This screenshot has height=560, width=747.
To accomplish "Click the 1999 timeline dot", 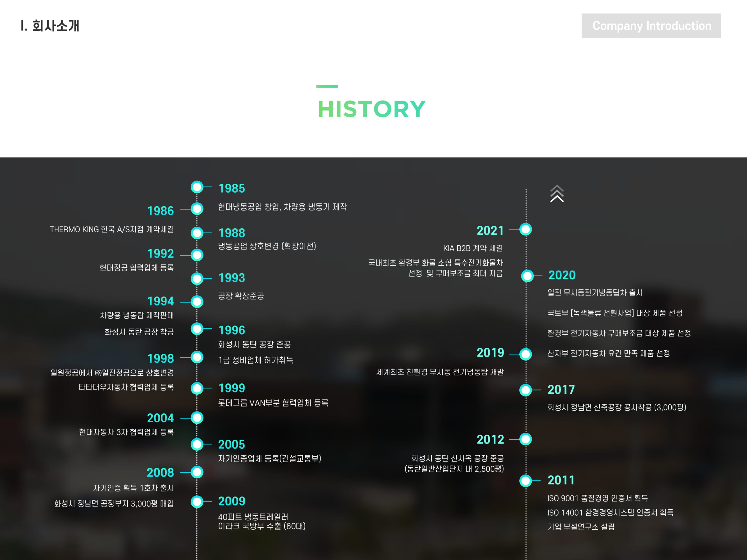I will coord(197,389).
